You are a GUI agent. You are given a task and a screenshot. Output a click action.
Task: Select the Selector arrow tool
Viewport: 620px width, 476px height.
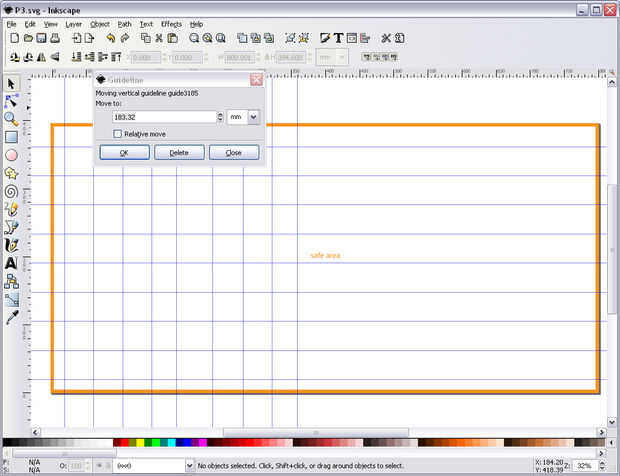pyautogui.click(x=11, y=84)
